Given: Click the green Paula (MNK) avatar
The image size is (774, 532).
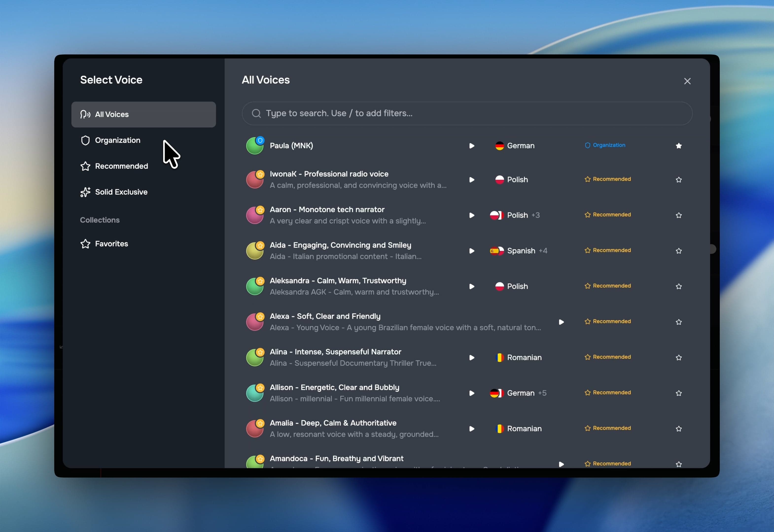Looking at the screenshot, I should pyautogui.click(x=255, y=146).
